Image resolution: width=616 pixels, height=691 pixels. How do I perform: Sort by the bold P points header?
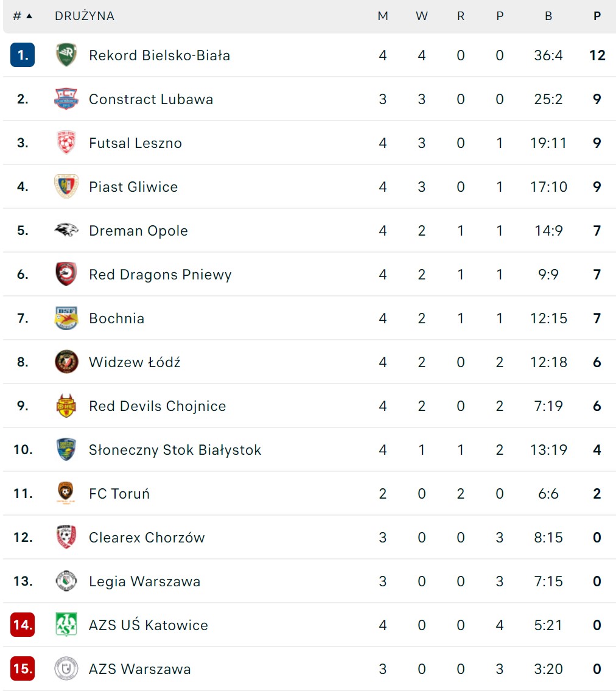(597, 16)
